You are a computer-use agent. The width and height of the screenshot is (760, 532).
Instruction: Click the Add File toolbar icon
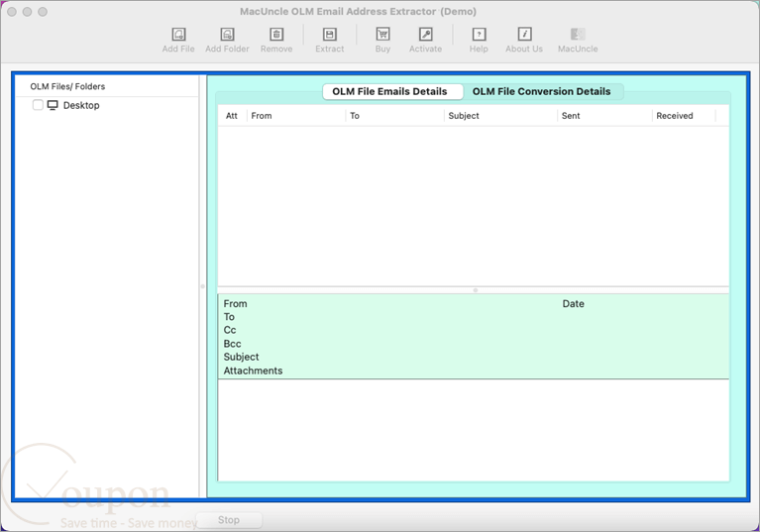tap(178, 35)
